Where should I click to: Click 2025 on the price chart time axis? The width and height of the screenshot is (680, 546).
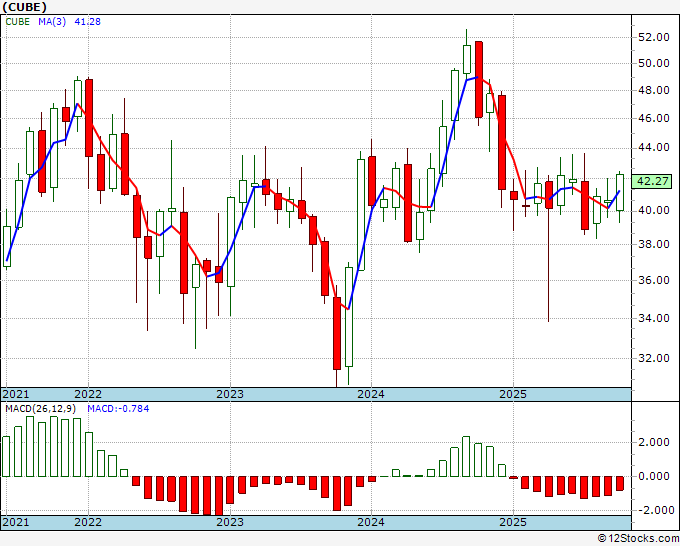[x=513, y=394]
